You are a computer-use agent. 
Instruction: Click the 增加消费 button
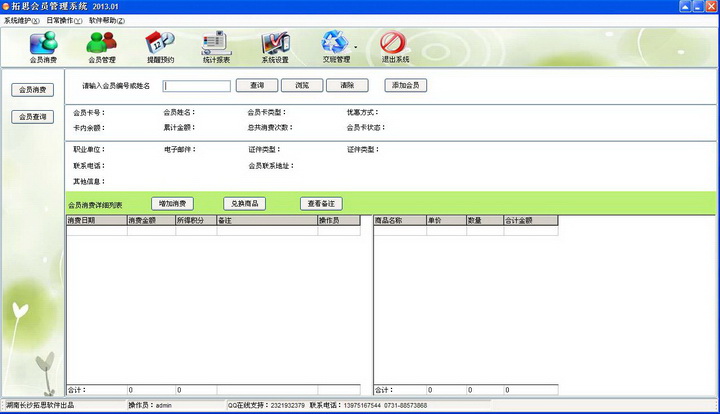click(172, 203)
